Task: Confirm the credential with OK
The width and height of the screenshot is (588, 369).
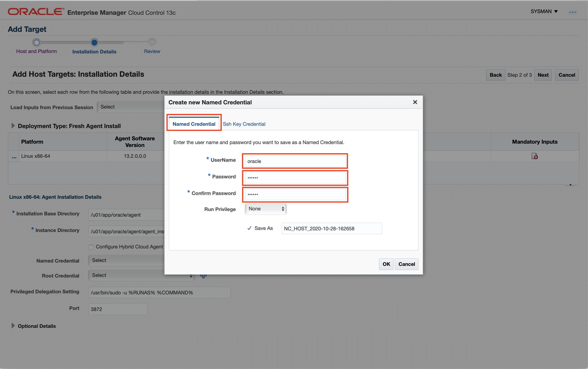Action: (386, 264)
